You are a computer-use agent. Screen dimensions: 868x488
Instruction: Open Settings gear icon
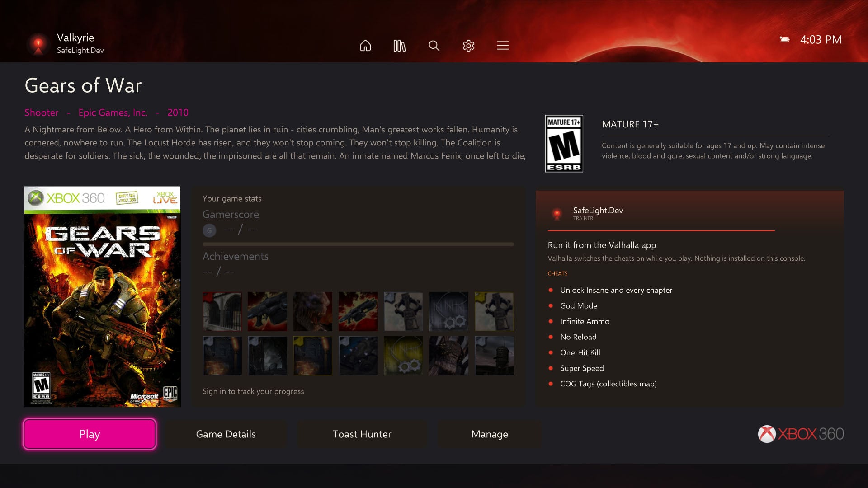468,46
